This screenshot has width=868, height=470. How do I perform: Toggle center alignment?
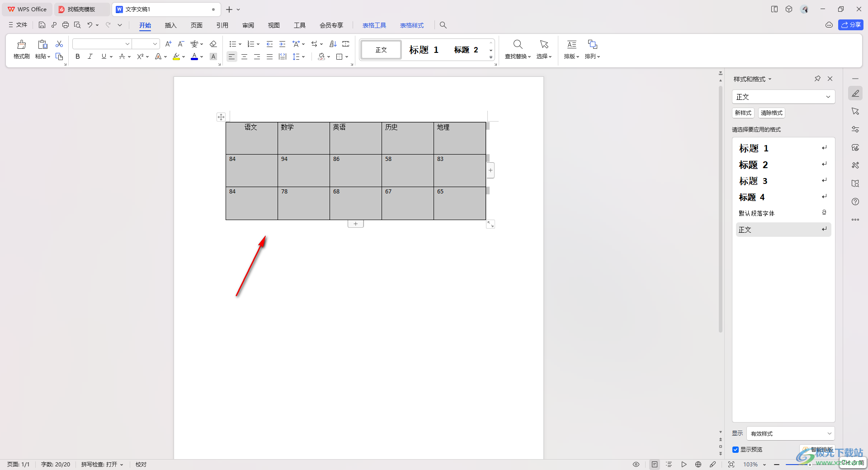coord(244,56)
